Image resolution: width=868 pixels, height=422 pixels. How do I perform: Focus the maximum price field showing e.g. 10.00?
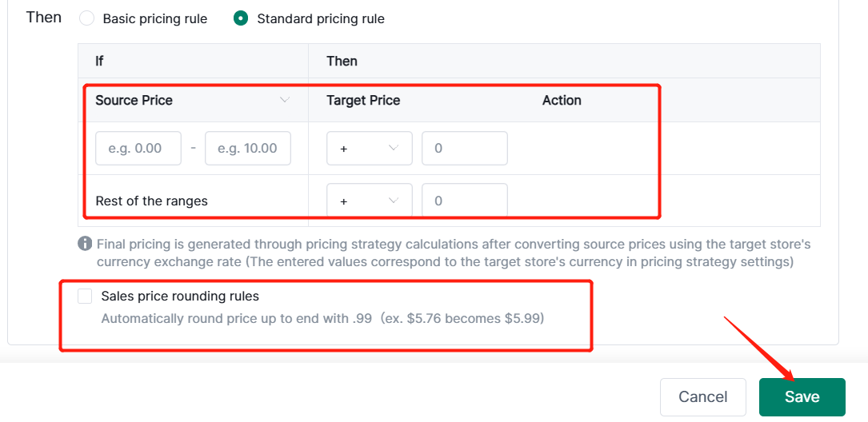click(x=248, y=149)
